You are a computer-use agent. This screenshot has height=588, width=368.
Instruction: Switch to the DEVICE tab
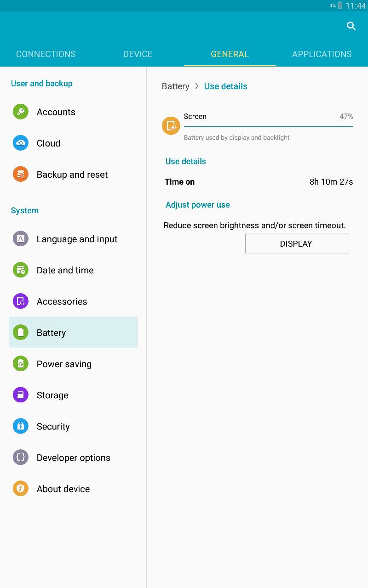point(138,54)
